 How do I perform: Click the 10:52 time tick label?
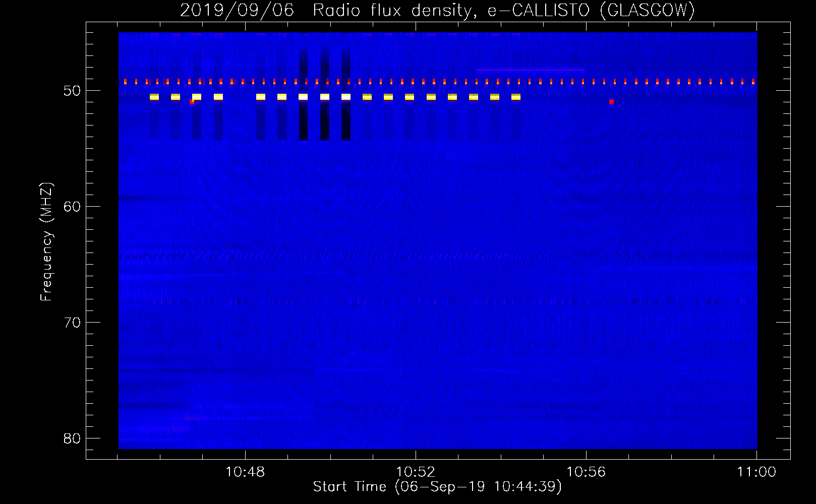tap(416, 472)
